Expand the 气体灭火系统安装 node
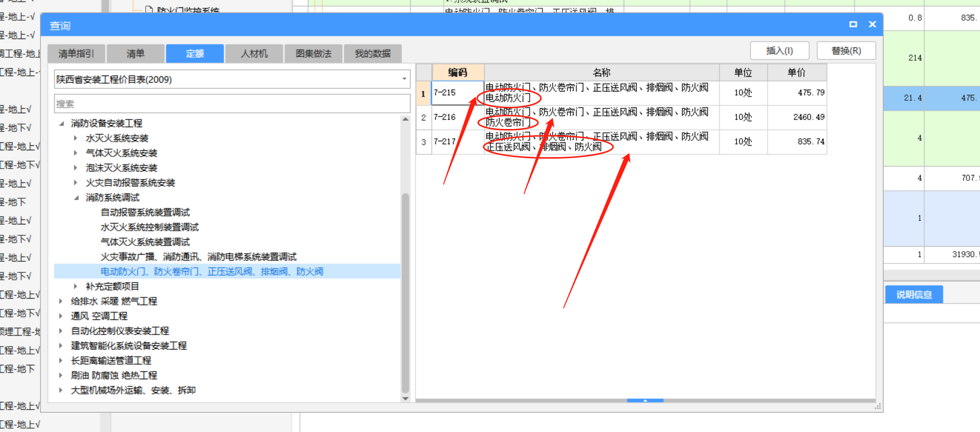Screen dimensions: 980x432 76,153
